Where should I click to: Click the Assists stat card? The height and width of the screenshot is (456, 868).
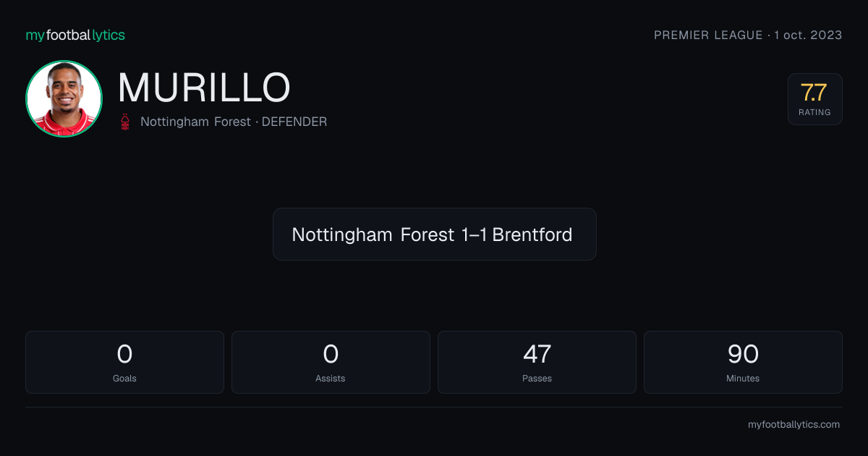click(x=331, y=362)
